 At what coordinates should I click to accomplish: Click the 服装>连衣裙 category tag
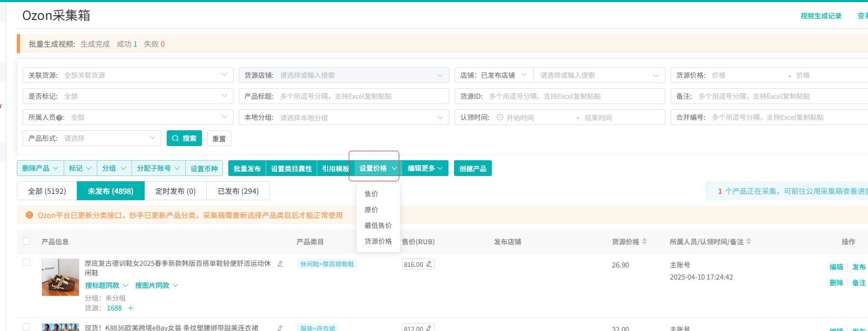coord(318,328)
